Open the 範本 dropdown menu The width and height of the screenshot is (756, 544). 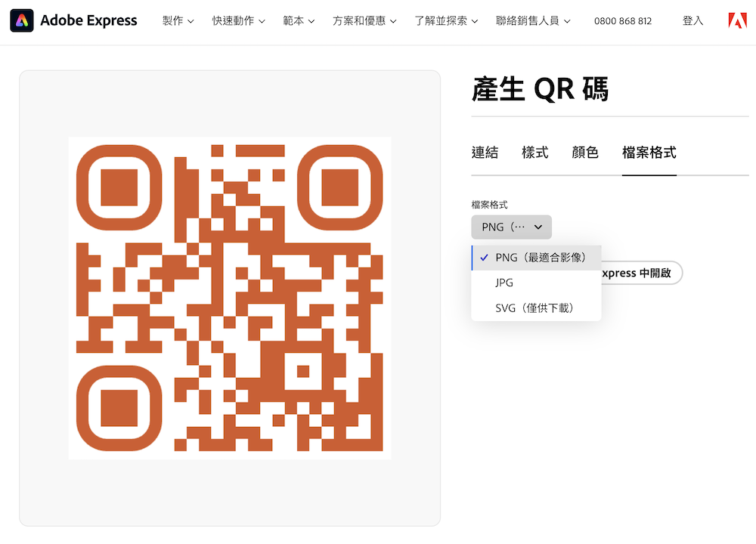pyautogui.click(x=299, y=21)
